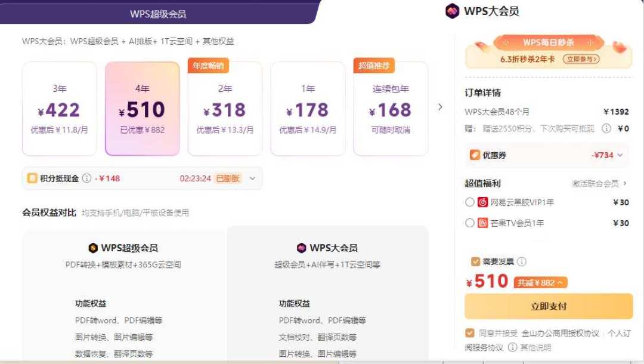Image resolution: width=644 pixels, height=364 pixels.
Task: Click the 芒果TV logo icon
Action: pos(482,223)
